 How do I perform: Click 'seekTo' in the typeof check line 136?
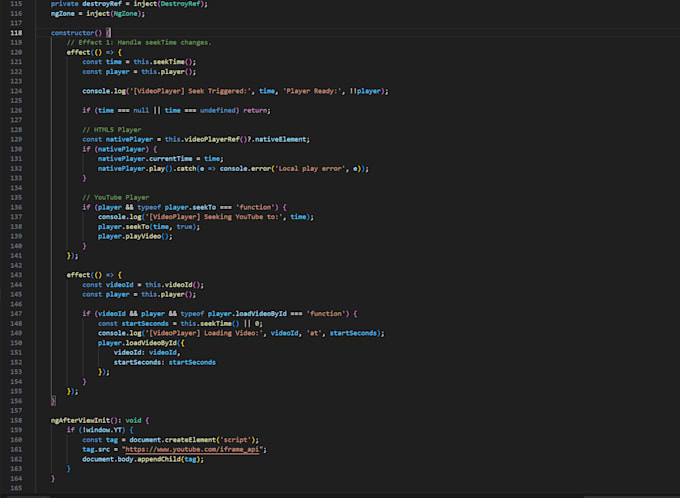point(204,207)
